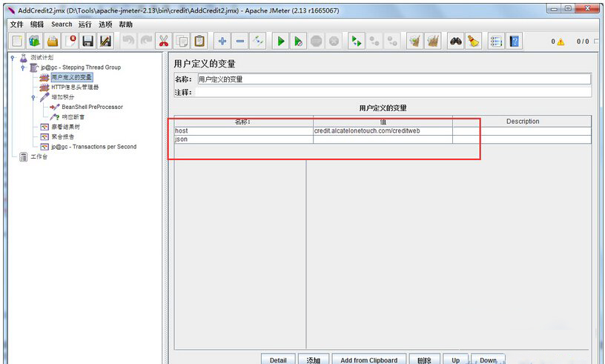Image resolution: width=605 pixels, height=364 pixels.
Task: Click the 名称 input field
Action: point(393,79)
